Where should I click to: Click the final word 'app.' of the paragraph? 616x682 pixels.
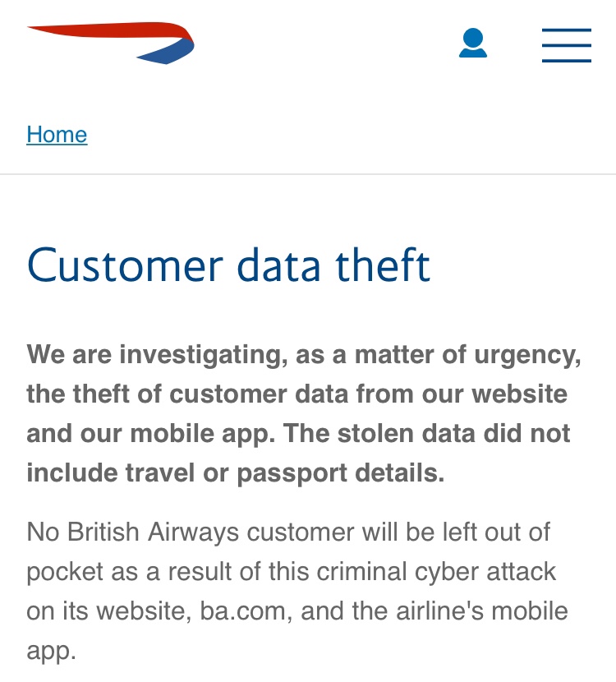pos(51,652)
